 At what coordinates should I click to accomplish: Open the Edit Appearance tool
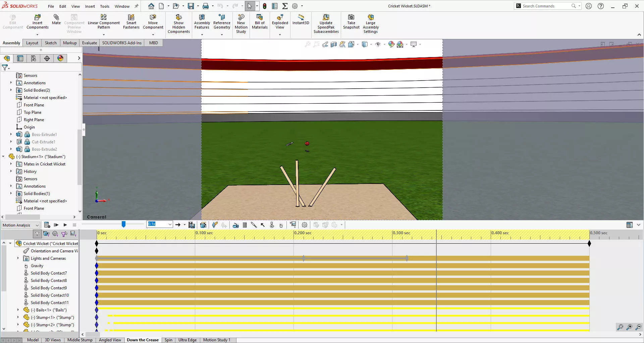391,44
